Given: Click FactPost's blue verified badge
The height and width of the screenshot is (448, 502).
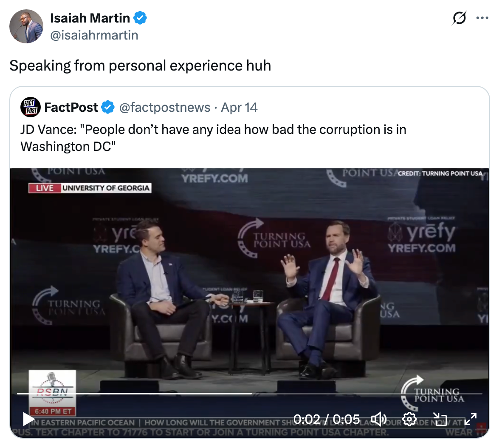Looking at the screenshot, I should pyautogui.click(x=108, y=108).
